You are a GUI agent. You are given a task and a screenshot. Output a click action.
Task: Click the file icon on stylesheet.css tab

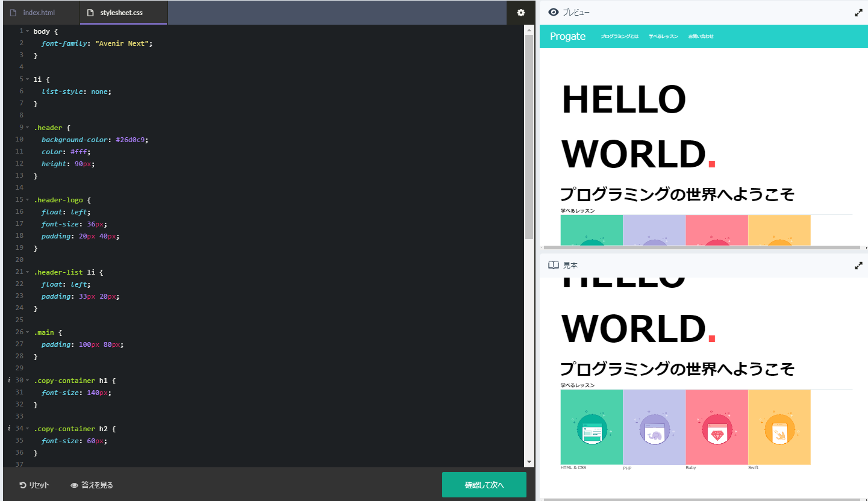90,13
